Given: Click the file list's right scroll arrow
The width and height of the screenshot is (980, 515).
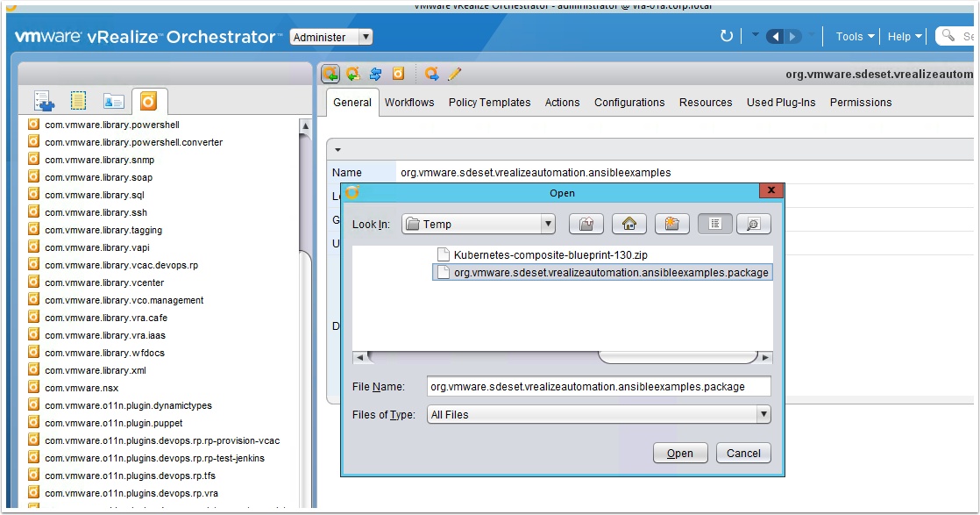Looking at the screenshot, I should pyautogui.click(x=765, y=357).
